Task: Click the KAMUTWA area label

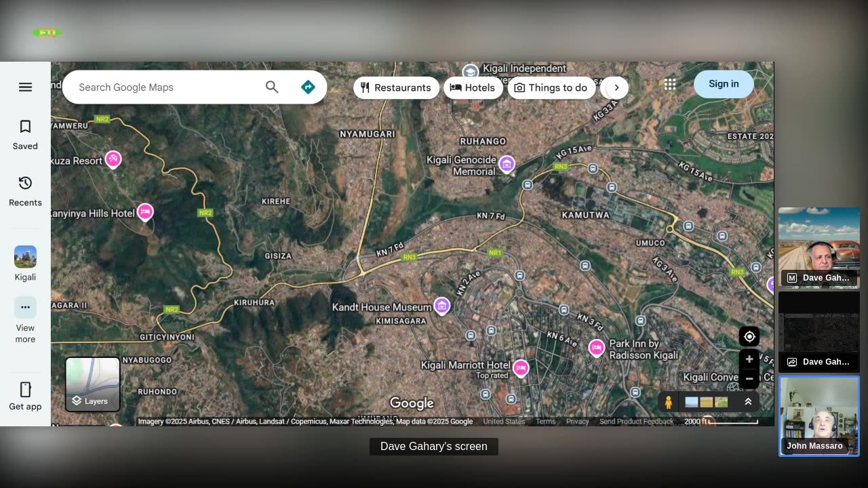Action: pyautogui.click(x=586, y=215)
